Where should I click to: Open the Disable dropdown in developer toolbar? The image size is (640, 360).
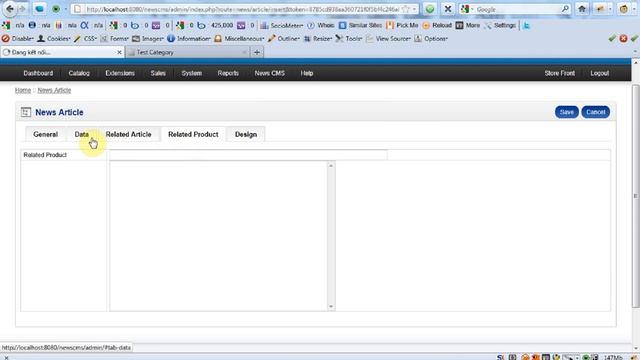click(18, 38)
